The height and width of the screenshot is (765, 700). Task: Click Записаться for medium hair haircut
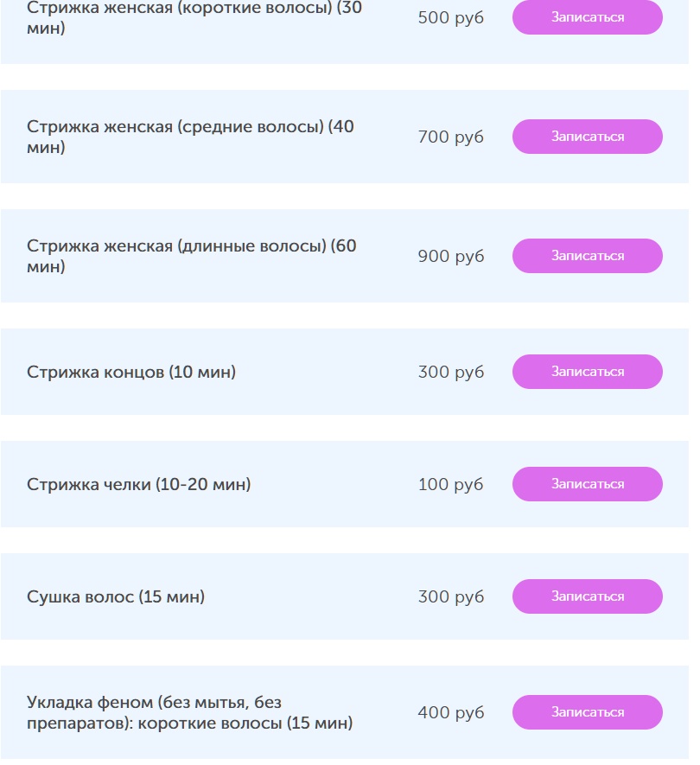click(x=587, y=137)
